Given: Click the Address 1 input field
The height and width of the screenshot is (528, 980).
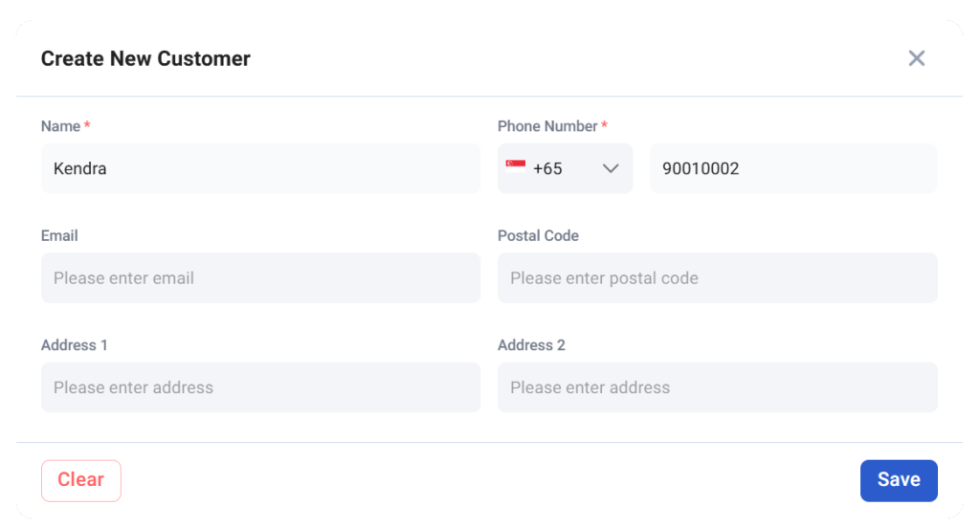Looking at the screenshot, I should (x=260, y=387).
